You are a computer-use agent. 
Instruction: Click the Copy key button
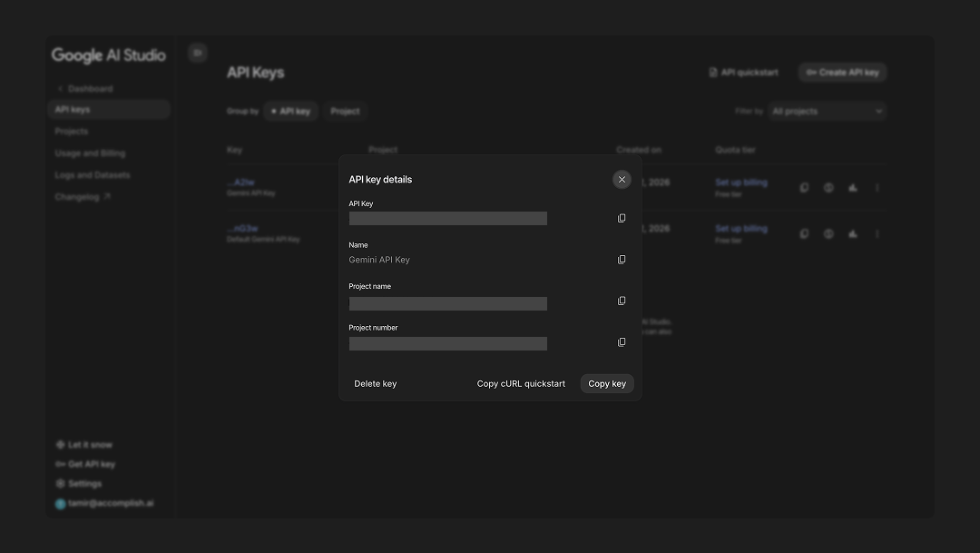(x=607, y=383)
